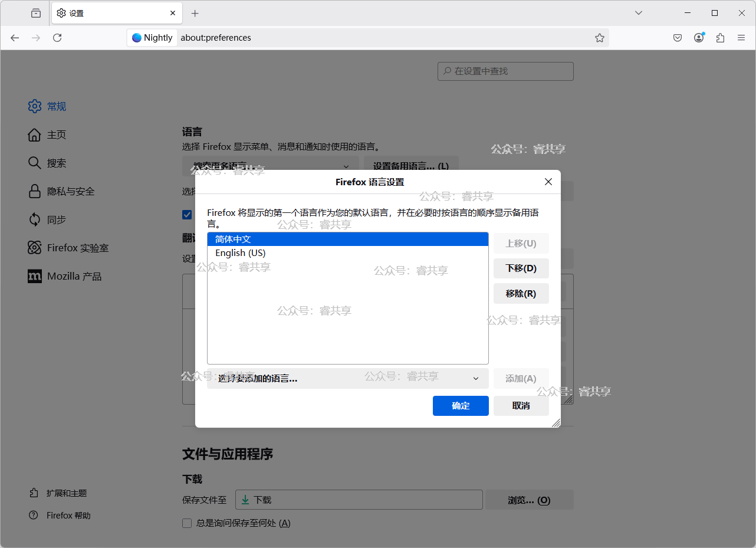Close the Firefox 语言设置 dialog

pos(548,182)
